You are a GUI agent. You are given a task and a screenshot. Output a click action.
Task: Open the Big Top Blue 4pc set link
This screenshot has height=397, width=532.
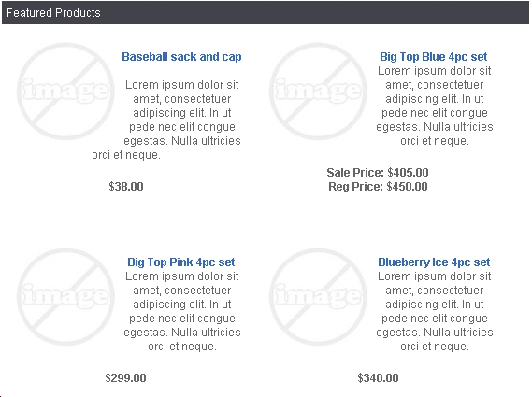point(433,57)
